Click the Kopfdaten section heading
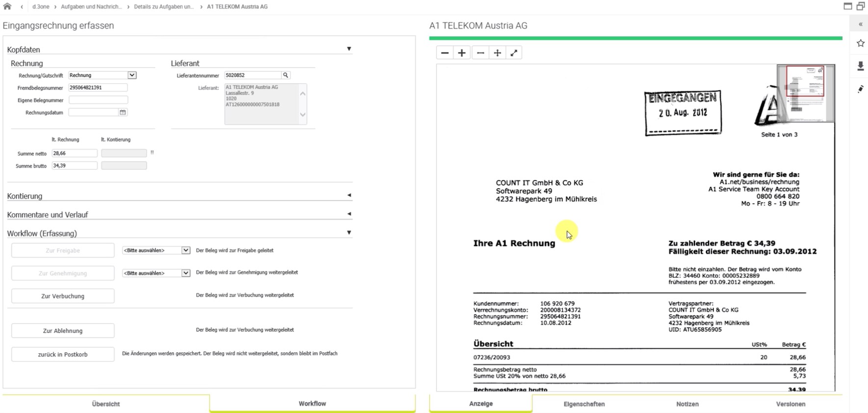 pos(24,49)
